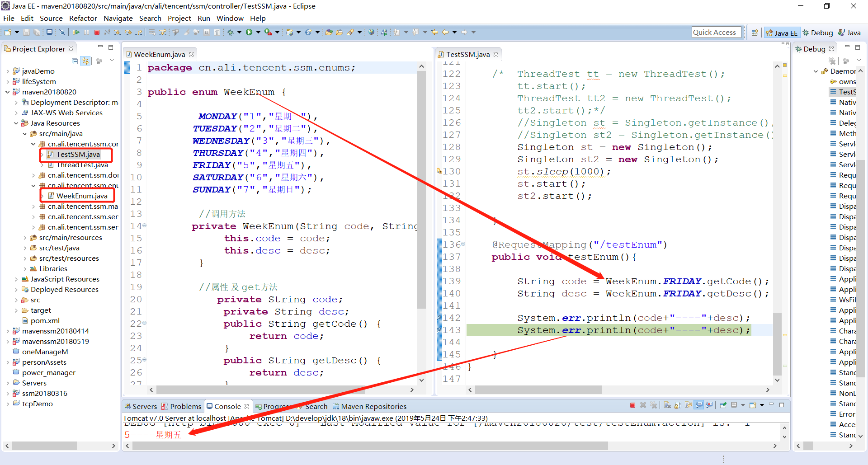Click the Display Selected Console icon
The image size is (868, 465).
pos(734,405)
